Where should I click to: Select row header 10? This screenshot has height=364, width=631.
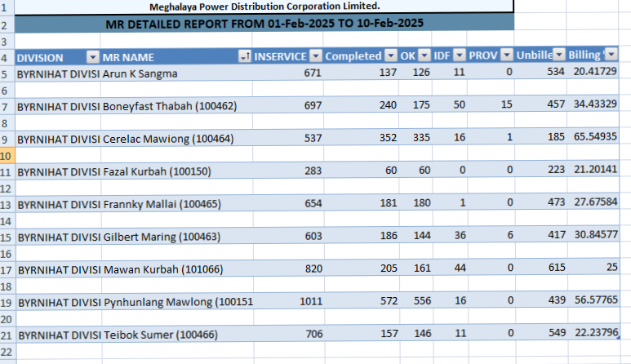pos(7,156)
